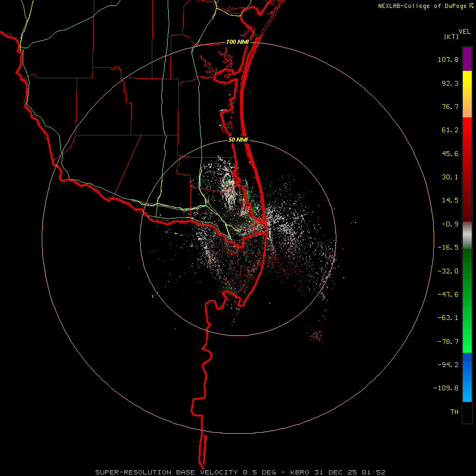Pick the purple segment of color bar
The height and width of the screenshot is (476, 476).
click(467, 59)
